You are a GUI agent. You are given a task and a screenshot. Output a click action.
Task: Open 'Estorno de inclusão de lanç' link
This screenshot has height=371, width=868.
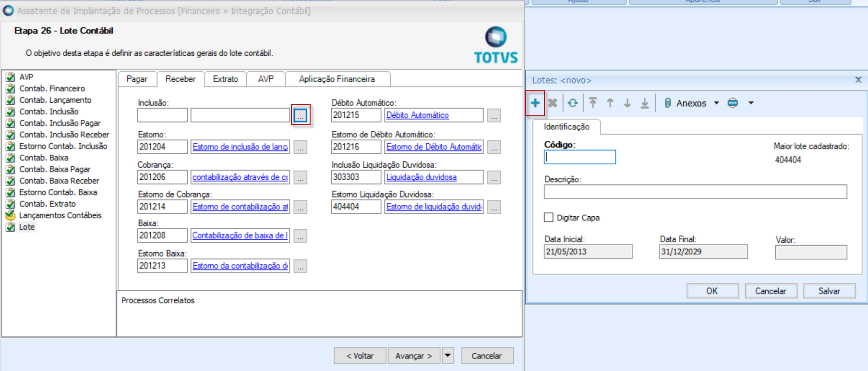point(240,147)
